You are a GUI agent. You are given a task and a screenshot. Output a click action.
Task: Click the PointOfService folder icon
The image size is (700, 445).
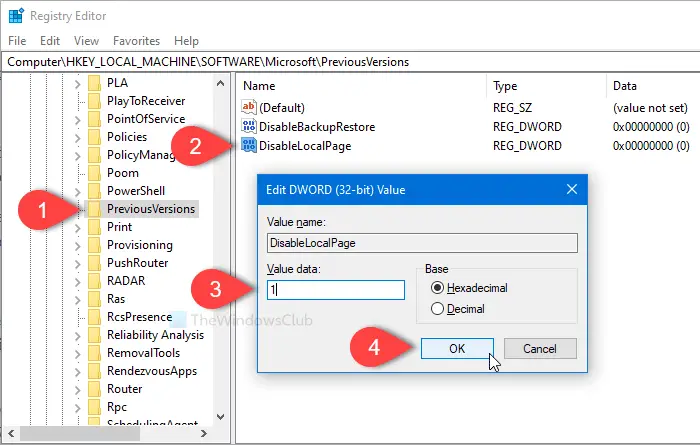[94, 119]
